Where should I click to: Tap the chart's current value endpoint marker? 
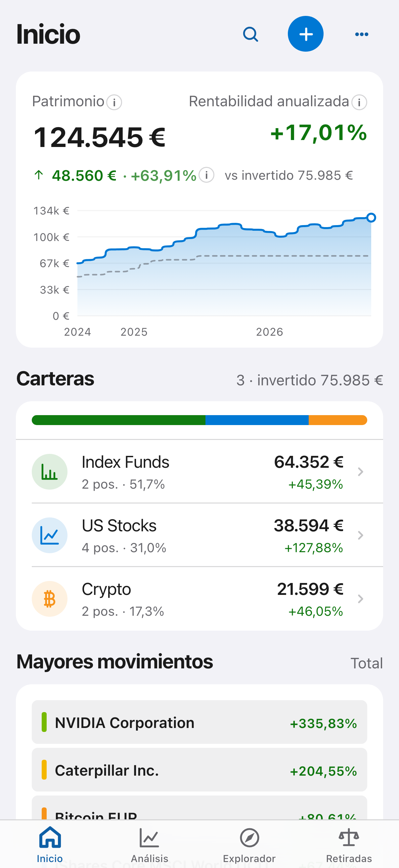[371, 217]
